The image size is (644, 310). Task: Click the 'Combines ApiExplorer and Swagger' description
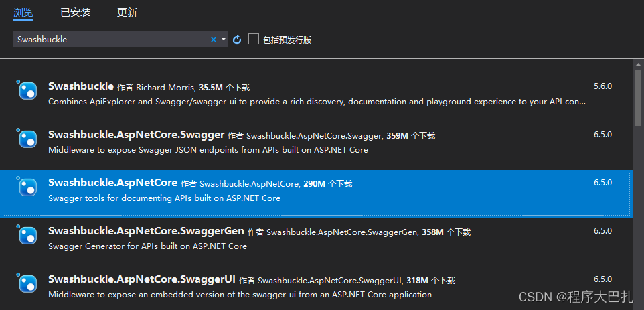pyautogui.click(x=317, y=101)
